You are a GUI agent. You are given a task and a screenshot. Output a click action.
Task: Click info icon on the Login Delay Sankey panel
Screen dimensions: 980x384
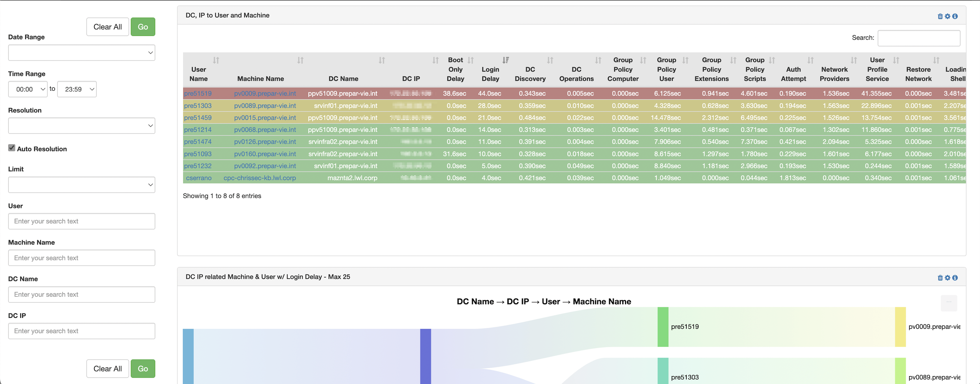coord(955,278)
